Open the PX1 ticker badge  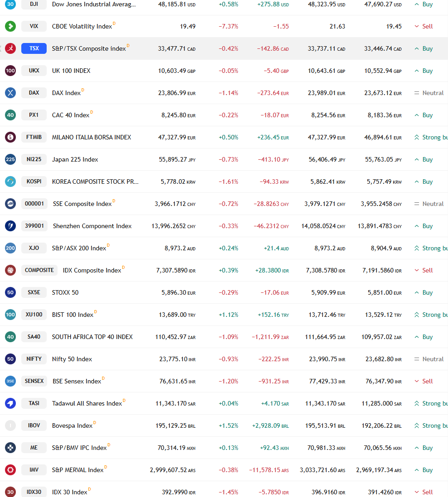pos(34,115)
